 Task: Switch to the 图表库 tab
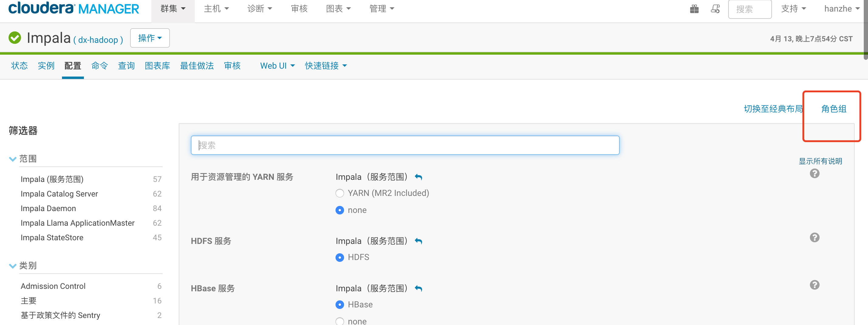(157, 66)
